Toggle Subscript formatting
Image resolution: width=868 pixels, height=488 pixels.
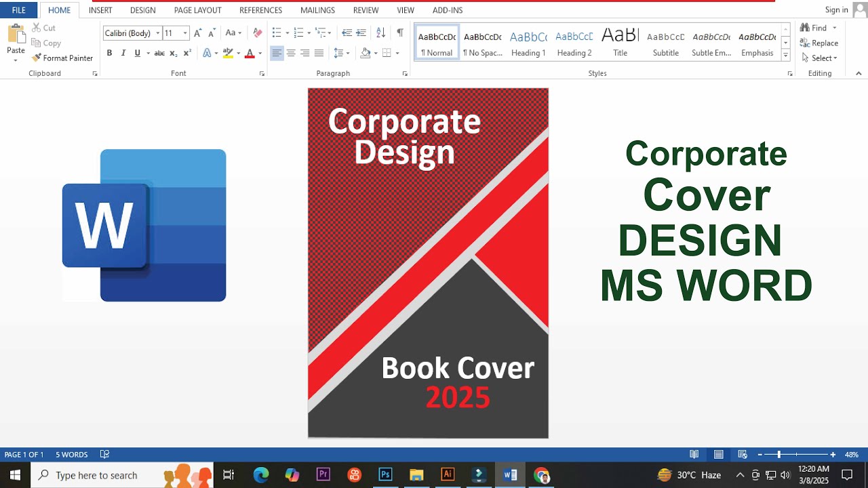point(174,53)
